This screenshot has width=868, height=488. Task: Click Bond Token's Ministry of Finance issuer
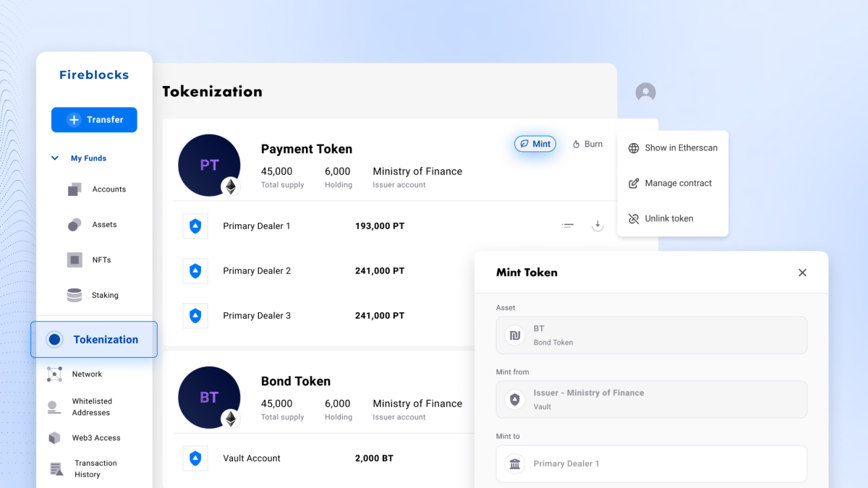tap(417, 404)
